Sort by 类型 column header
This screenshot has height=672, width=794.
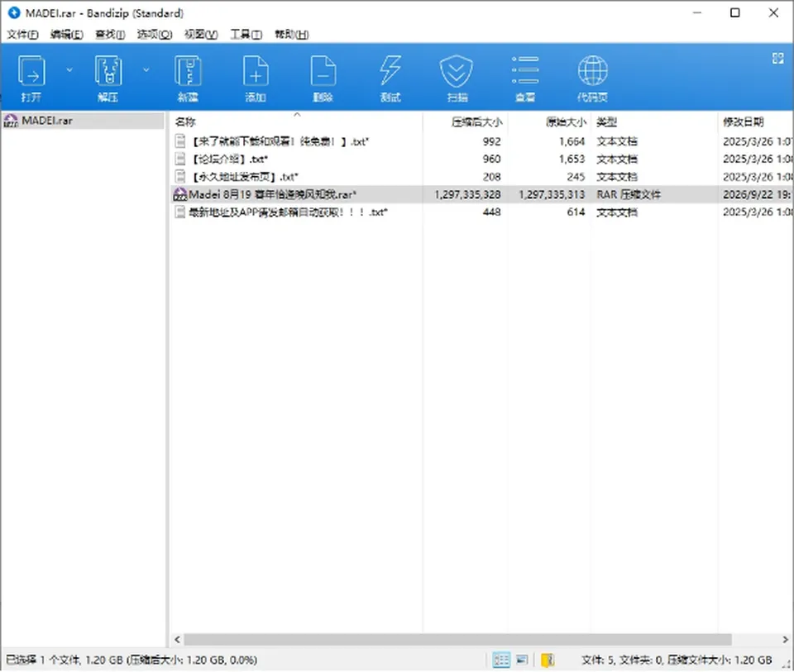606,122
